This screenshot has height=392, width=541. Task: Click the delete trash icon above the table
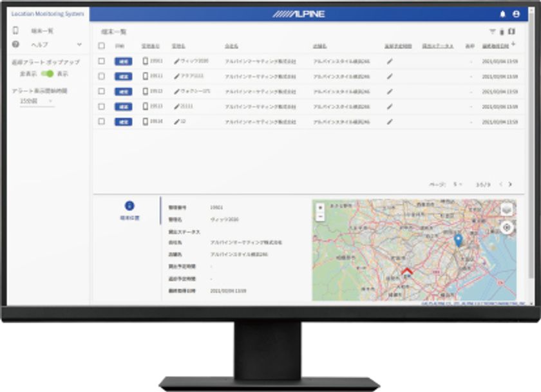502,32
